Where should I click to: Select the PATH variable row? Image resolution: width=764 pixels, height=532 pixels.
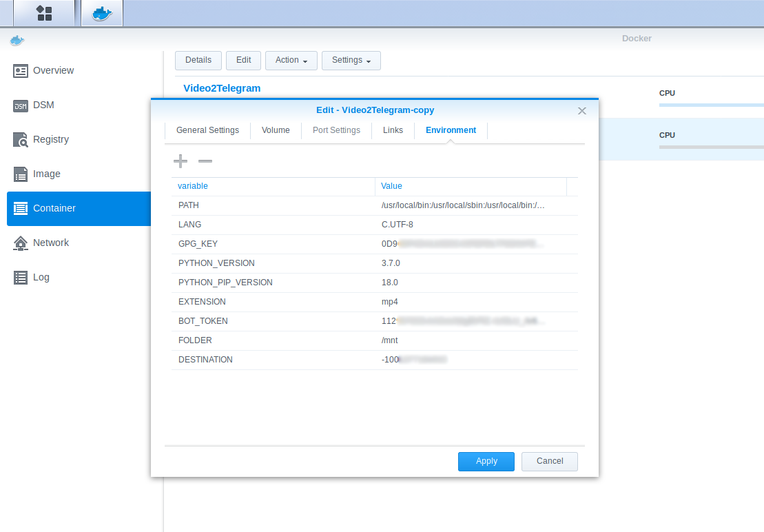point(375,205)
